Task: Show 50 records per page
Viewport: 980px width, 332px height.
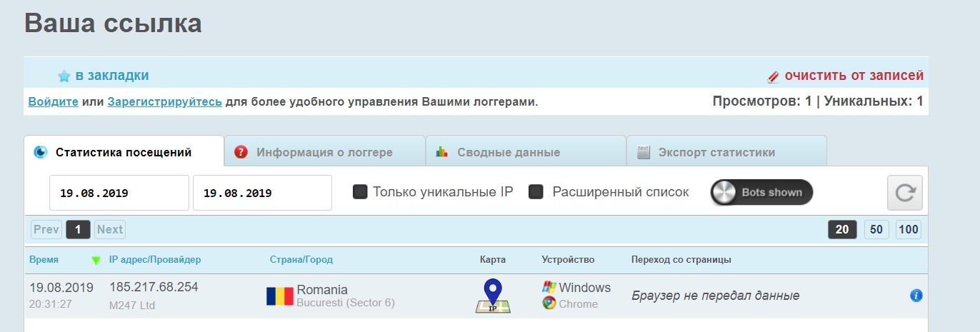Action: (876, 229)
